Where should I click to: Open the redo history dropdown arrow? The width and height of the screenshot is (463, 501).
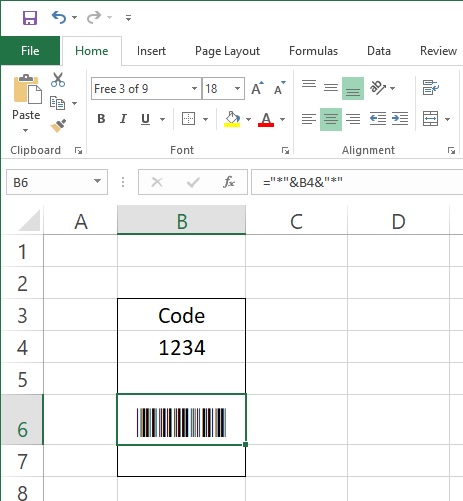click(x=109, y=17)
